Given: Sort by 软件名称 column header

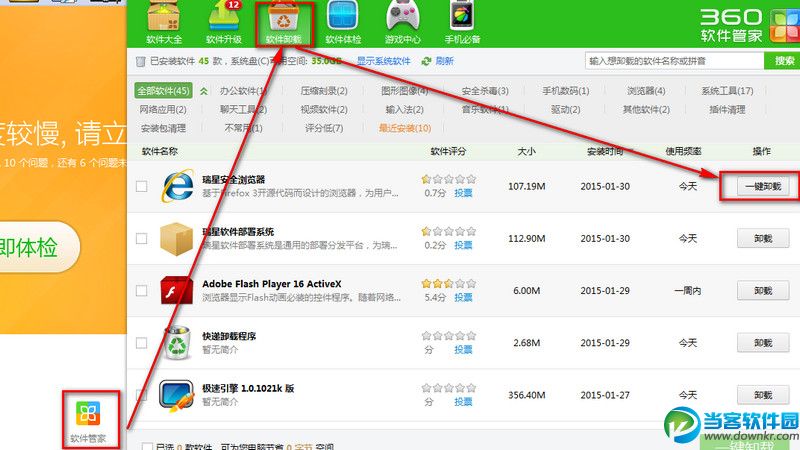Looking at the screenshot, I should pos(160,152).
